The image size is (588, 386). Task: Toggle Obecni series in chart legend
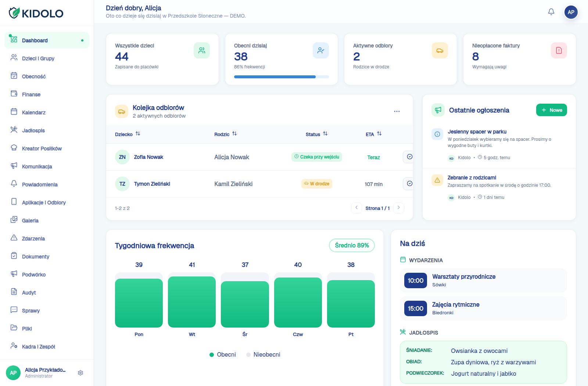[x=223, y=355]
